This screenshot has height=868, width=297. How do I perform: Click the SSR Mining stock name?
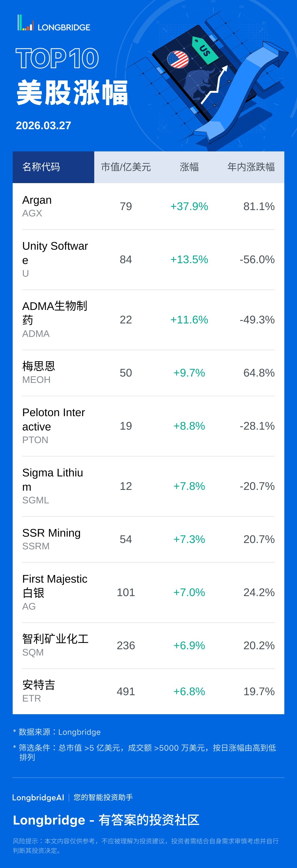tap(51, 533)
